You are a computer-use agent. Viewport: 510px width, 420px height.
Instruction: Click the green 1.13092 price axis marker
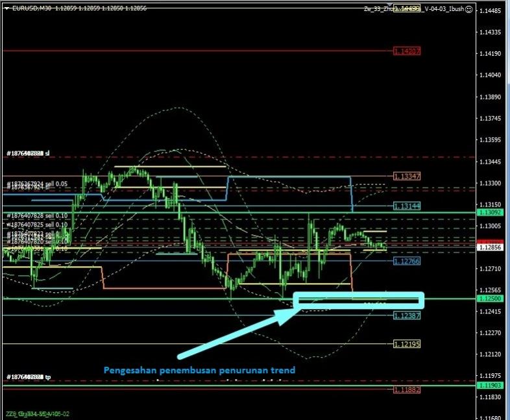pyautogui.click(x=489, y=212)
